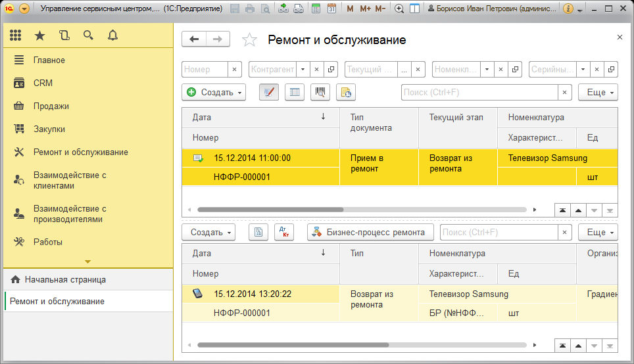Screen dimensions: 634x364
Task: Click Бизнес-процесс ремонта button
Action: 370,232
